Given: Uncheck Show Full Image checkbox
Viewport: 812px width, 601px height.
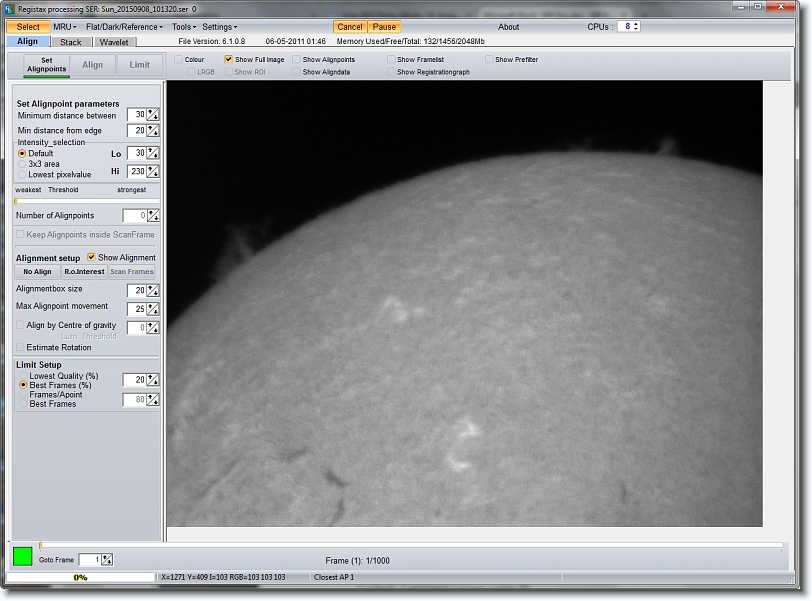Looking at the screenshot, I should tap(228, 60).
